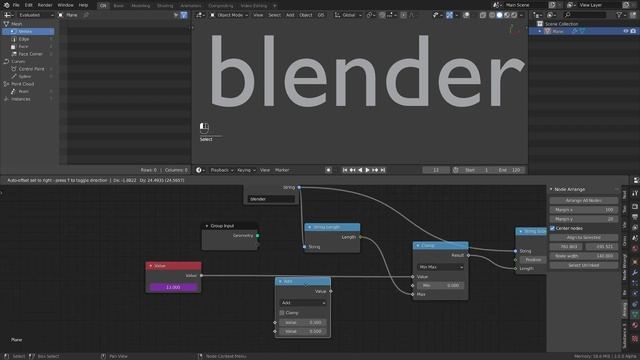Switch to material preview shading
The width and height of the screenshot is (640, 360).
(x=507, y=15)
